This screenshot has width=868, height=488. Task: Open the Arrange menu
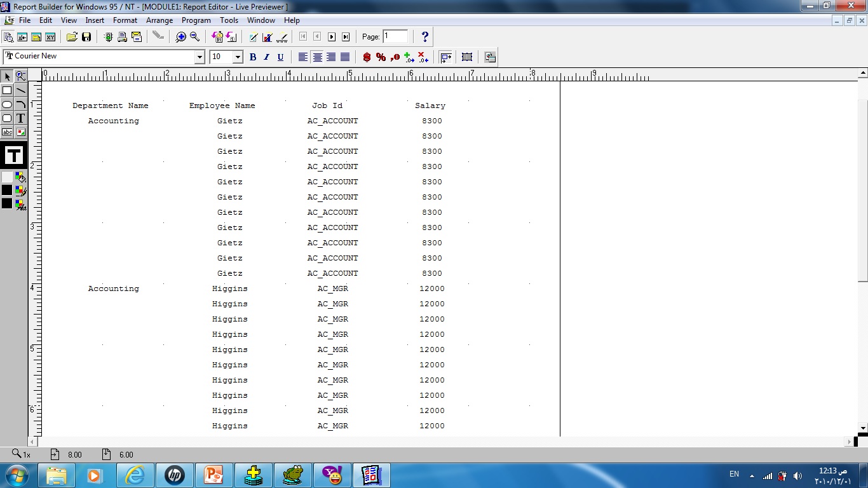(x=159, y=20)
